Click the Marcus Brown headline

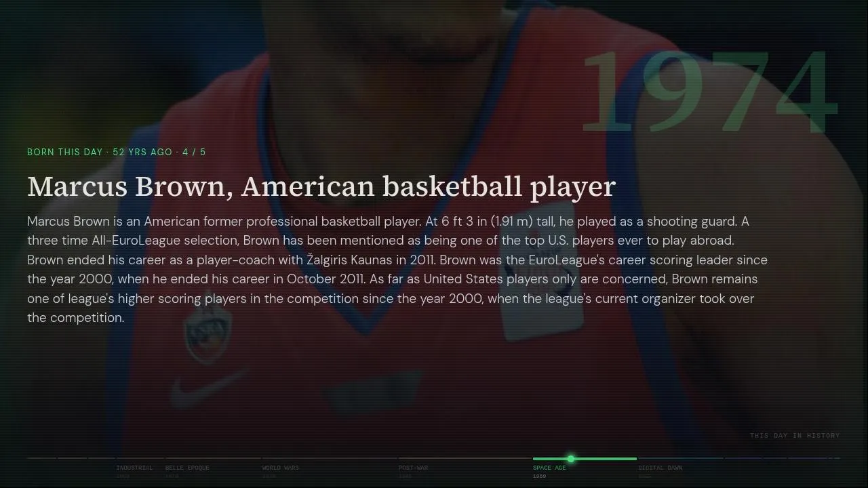tap(321, 186)
